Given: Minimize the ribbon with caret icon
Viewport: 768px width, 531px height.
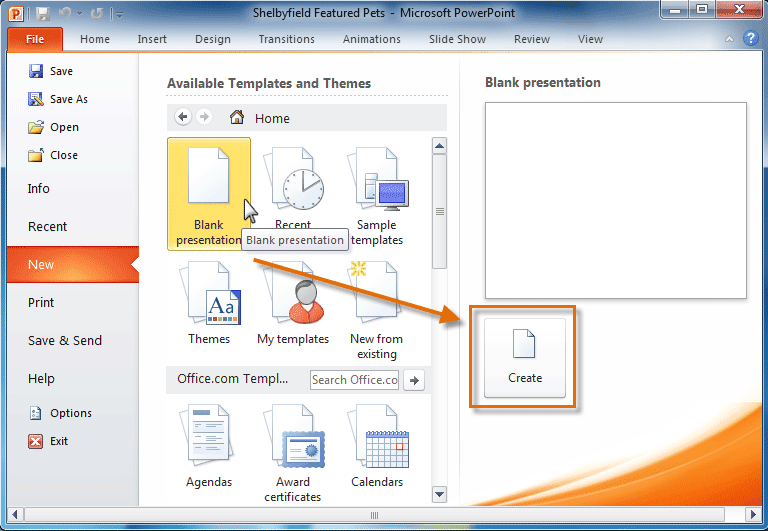Looking at the screenshot, I should tap(729, 39).
